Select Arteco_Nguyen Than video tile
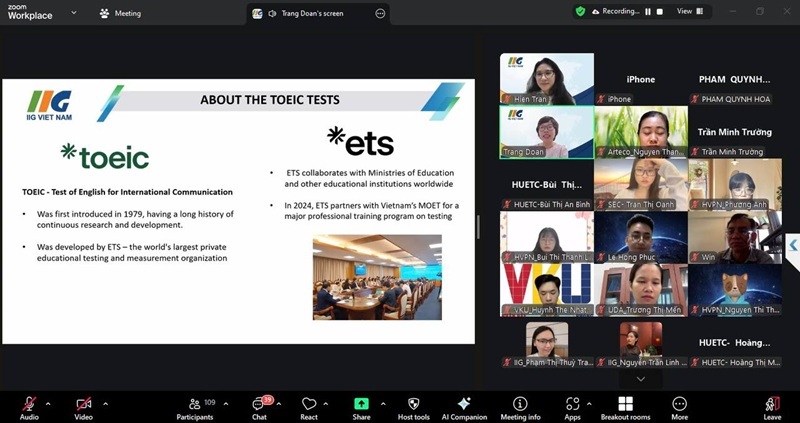 pyautogui.click(x=641, y=132)
